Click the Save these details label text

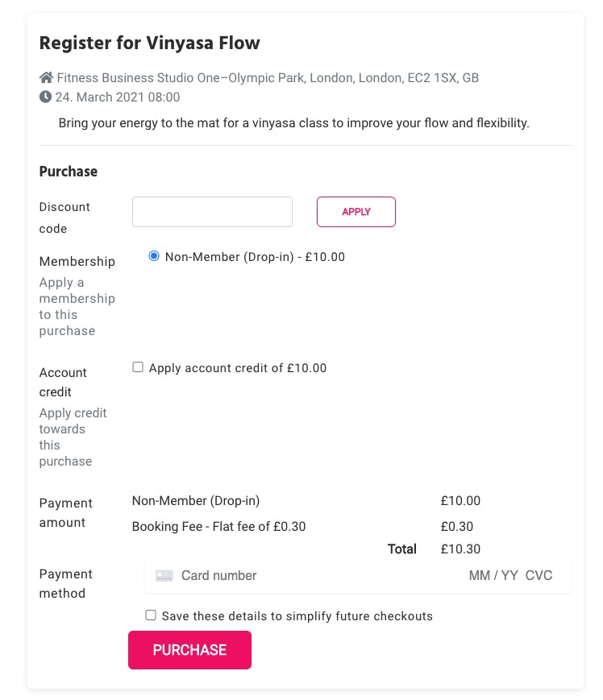297,616
